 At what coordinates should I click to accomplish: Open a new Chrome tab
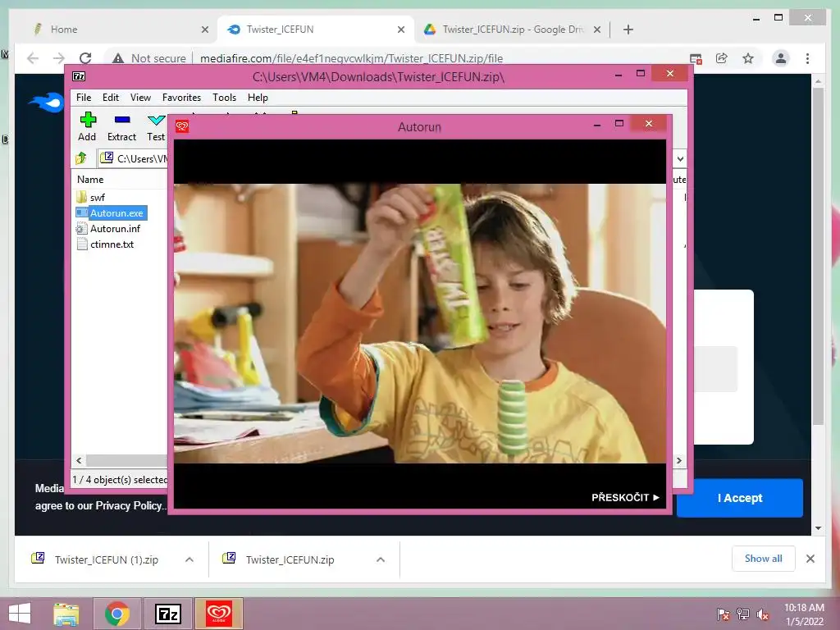[628, 30]
